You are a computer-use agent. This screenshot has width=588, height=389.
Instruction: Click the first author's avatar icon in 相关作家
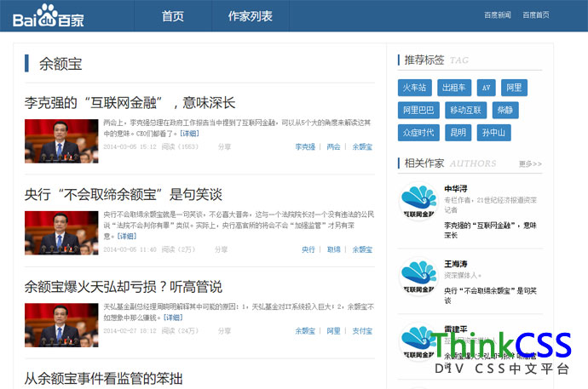[419, 201]
